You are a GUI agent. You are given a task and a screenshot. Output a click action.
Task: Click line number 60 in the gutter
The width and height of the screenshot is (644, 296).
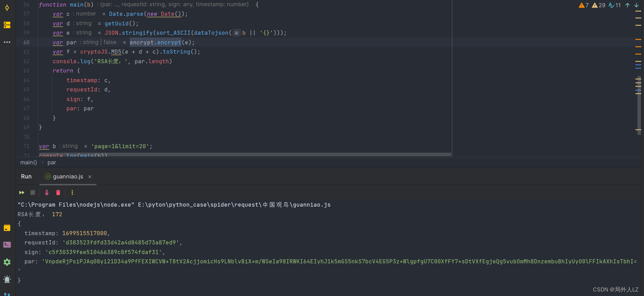coord(27,42)
